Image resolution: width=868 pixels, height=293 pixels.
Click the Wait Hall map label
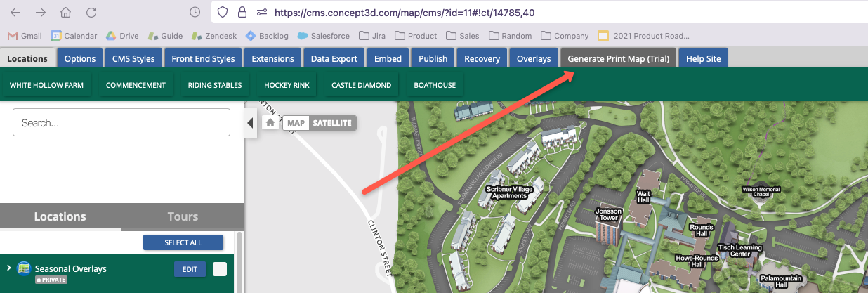[643, 197]
